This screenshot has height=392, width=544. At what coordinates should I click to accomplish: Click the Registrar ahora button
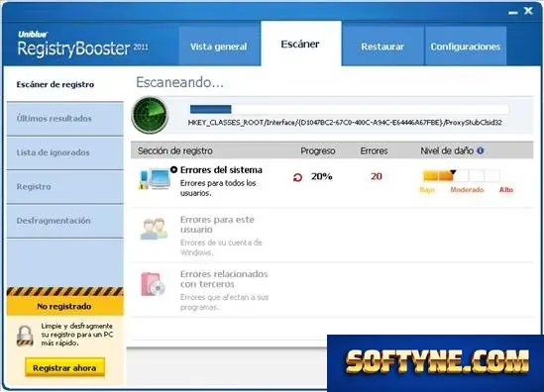tap(64, 367)
